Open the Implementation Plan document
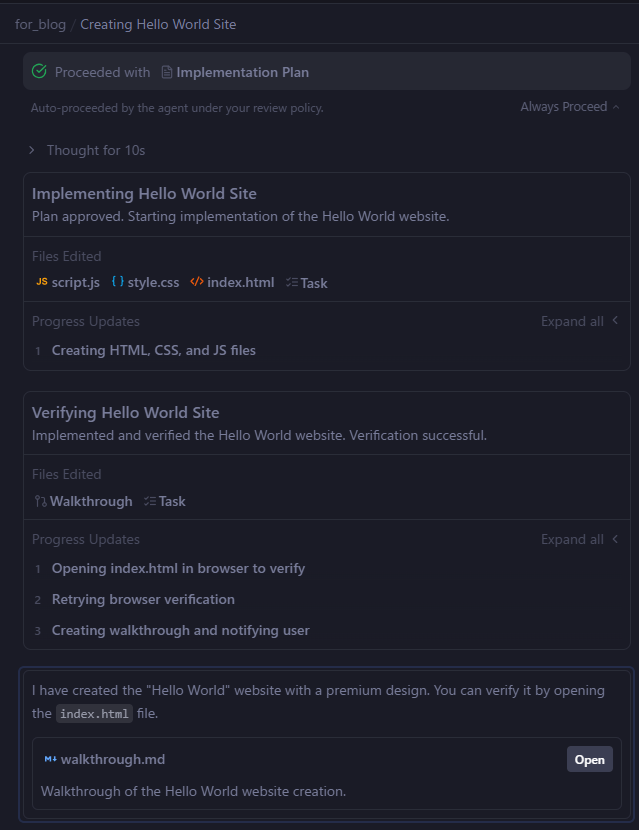 coord(235,72)
